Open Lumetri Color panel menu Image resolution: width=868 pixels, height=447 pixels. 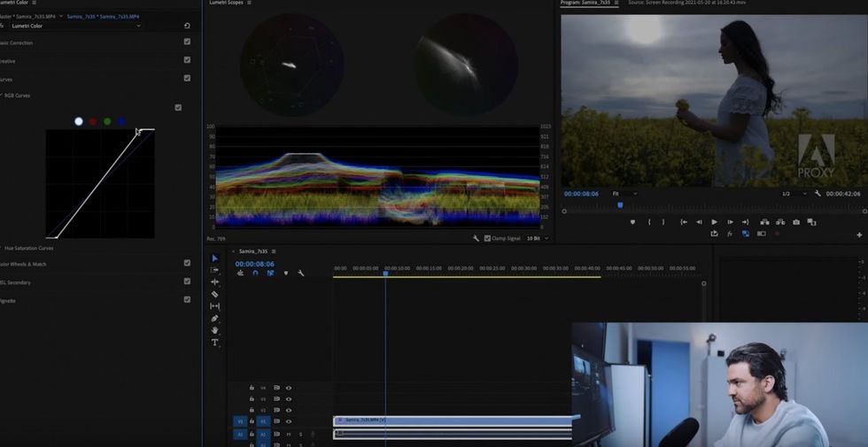35,3
